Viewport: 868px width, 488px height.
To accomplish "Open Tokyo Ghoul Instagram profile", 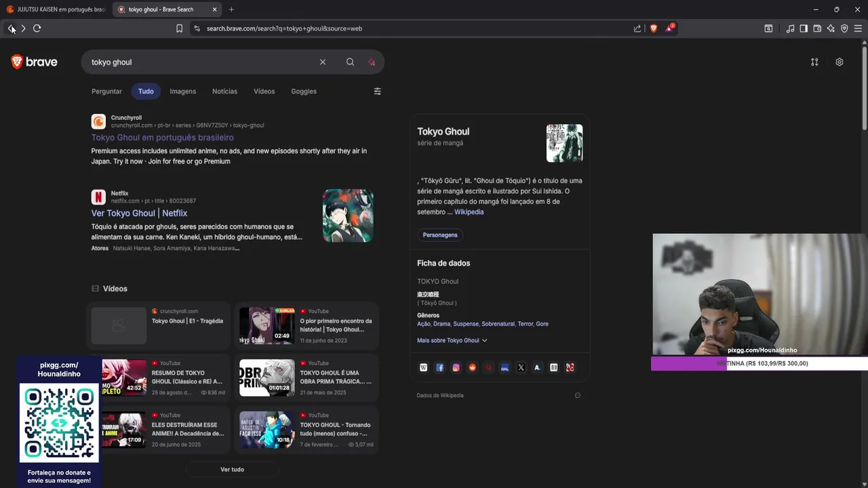I will point(456,367).
